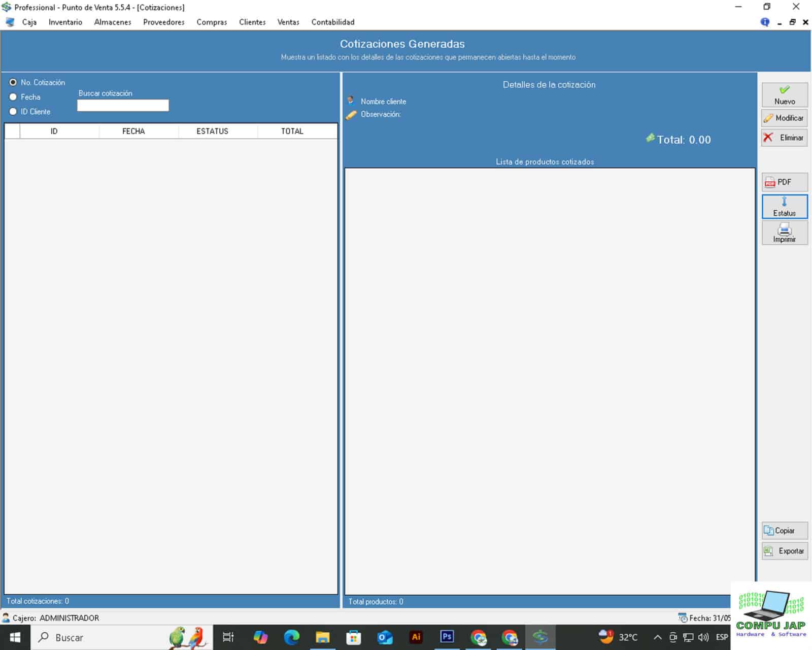Open Microsoft Edge from the taskbar
The height and width of the screenshot is (650, 812).
292,637
